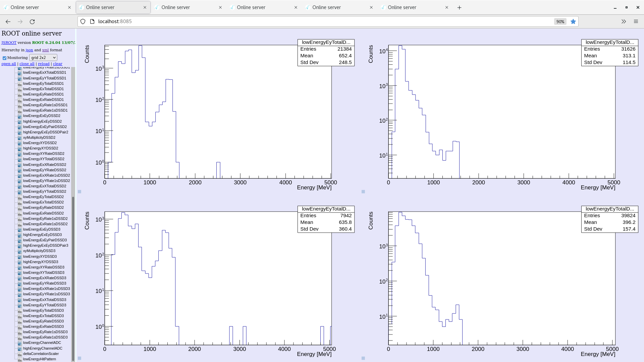Open the browser hamburger menu

(636, 21)
